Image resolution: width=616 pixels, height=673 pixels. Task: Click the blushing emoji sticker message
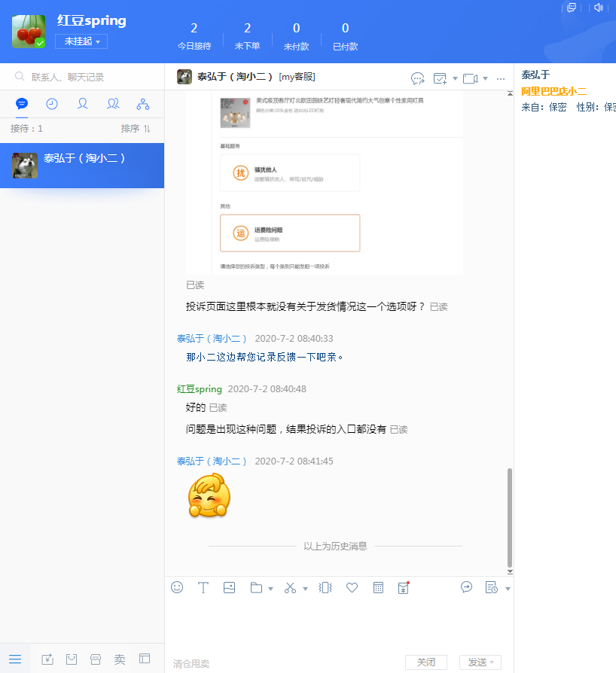click(x=209, y=495)
